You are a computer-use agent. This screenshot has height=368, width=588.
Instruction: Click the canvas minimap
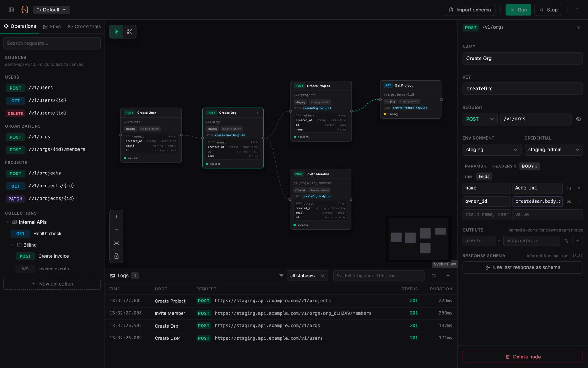click(x=418, y=239)
